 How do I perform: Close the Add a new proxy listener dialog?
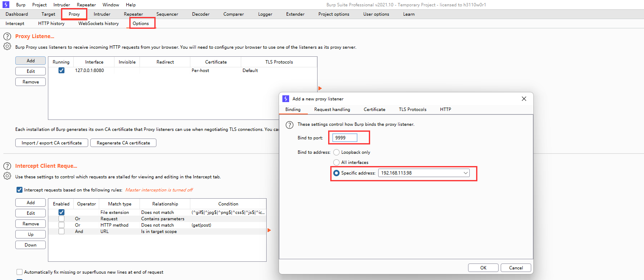click(x=524, y=99)
